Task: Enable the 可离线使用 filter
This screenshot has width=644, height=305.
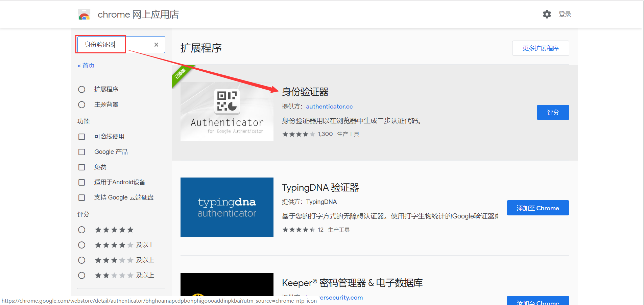Action: coord(81,137)
